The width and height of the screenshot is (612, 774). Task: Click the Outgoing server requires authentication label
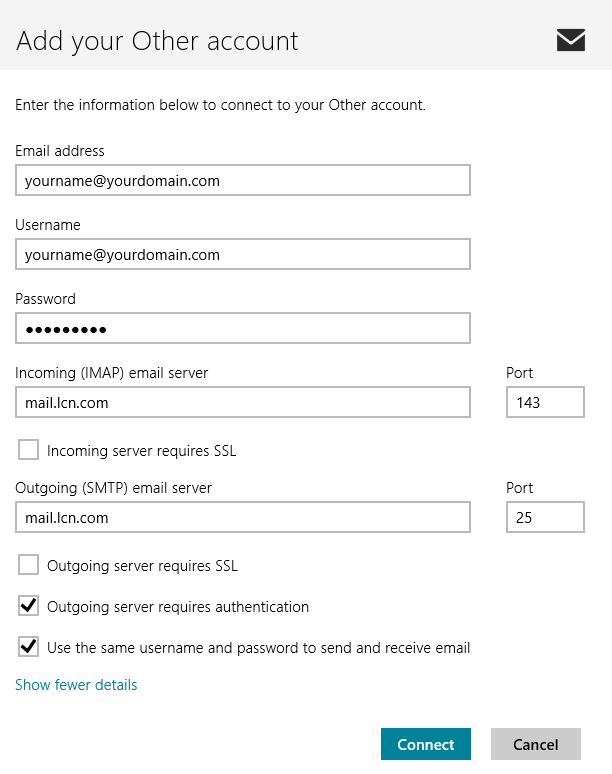(x=178, y=607)
